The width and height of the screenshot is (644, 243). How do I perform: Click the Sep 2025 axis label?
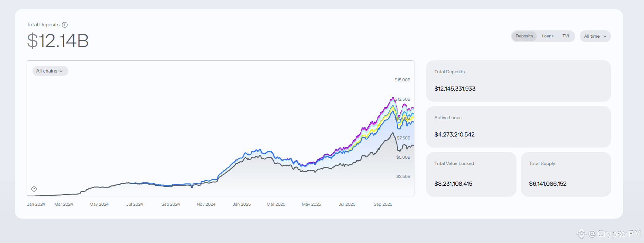[383, 204]
